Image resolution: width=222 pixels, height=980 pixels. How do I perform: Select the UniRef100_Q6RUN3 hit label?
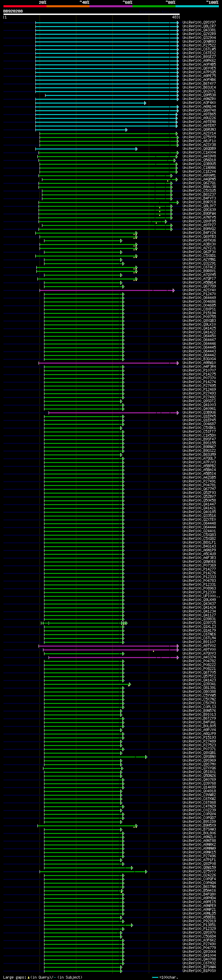point(199,129)
